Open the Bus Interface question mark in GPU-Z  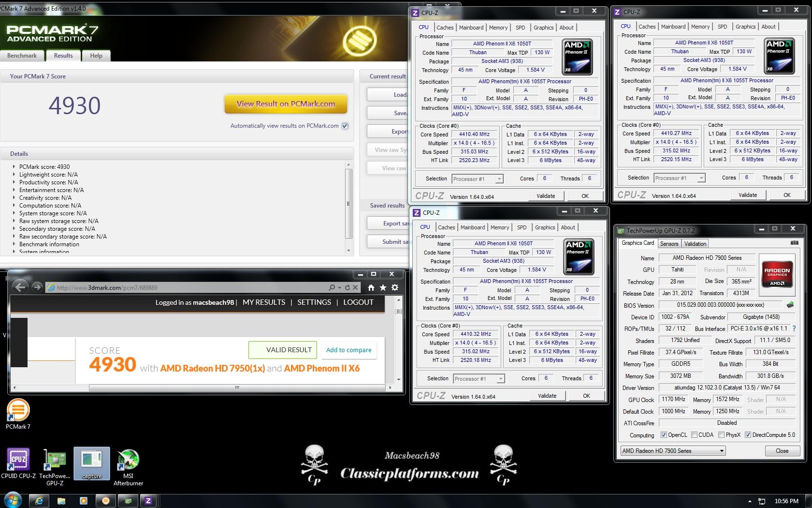pyautogui.click(x=794, y=329)
